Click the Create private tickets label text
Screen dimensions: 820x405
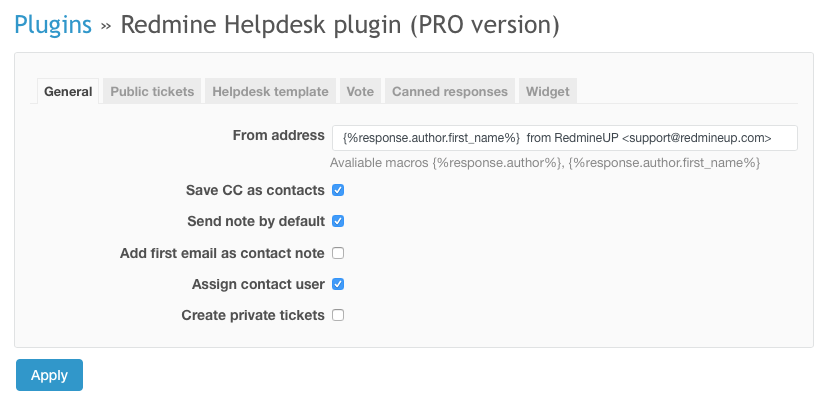pyautogui.click(x=253, y=315)
